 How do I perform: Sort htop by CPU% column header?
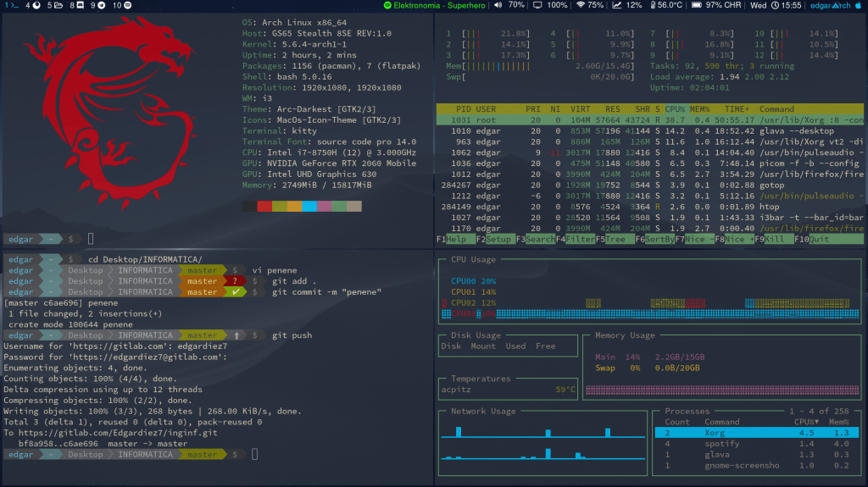point(675,109)
